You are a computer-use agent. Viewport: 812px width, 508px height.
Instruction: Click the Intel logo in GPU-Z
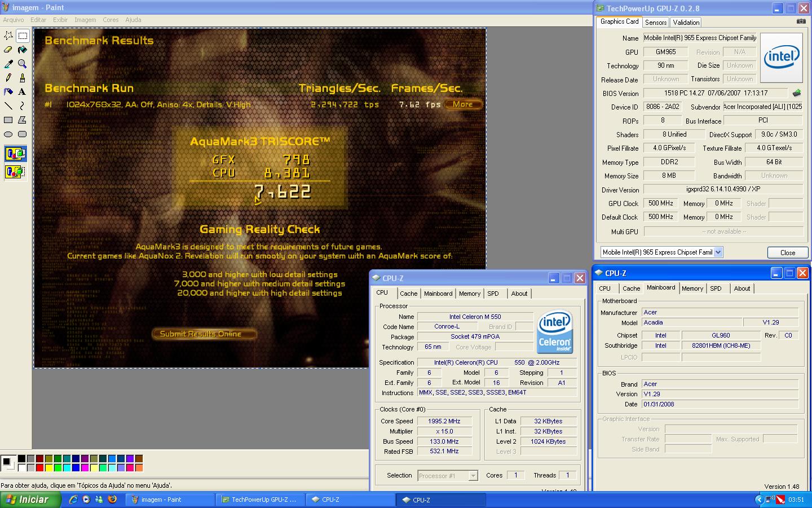pyautogui.click(x=781, y=58)
